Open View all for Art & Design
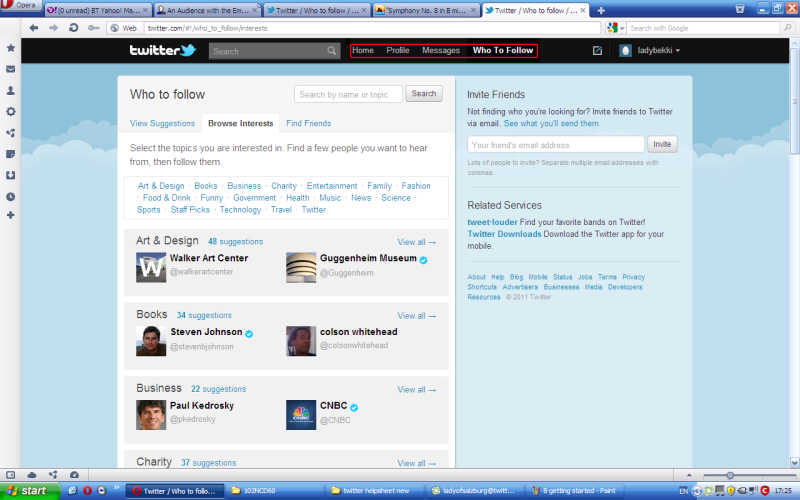Image resolution: width=800 pixels, height=500 pixels. 417,242
